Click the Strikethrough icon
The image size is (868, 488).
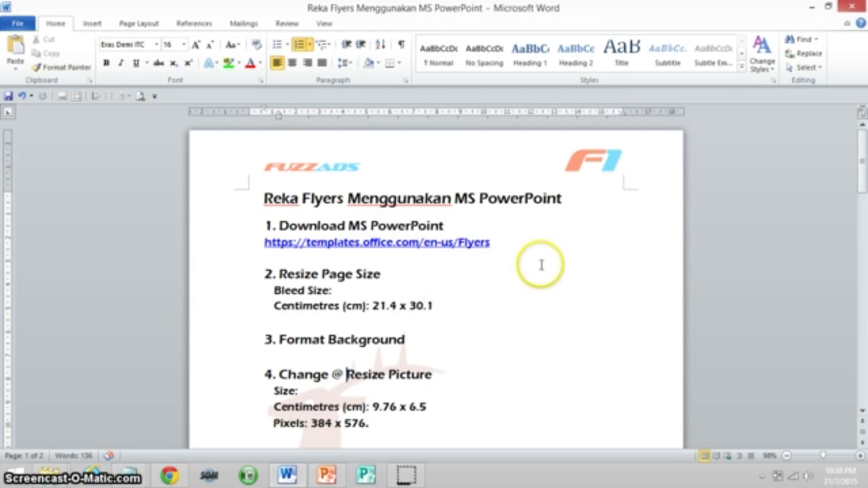pyautogui.click(x=158, y=63)
